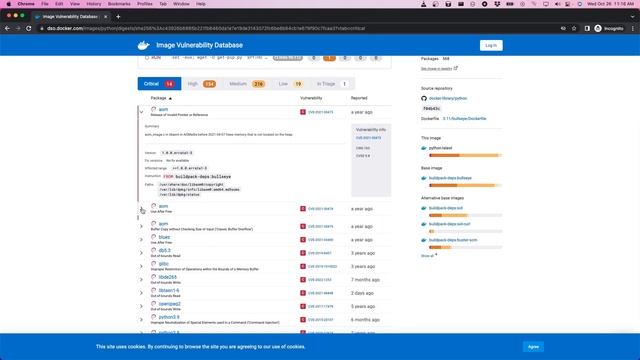Click the Docker whale logo in header
640x360 pixels.
tap(143, 45)
